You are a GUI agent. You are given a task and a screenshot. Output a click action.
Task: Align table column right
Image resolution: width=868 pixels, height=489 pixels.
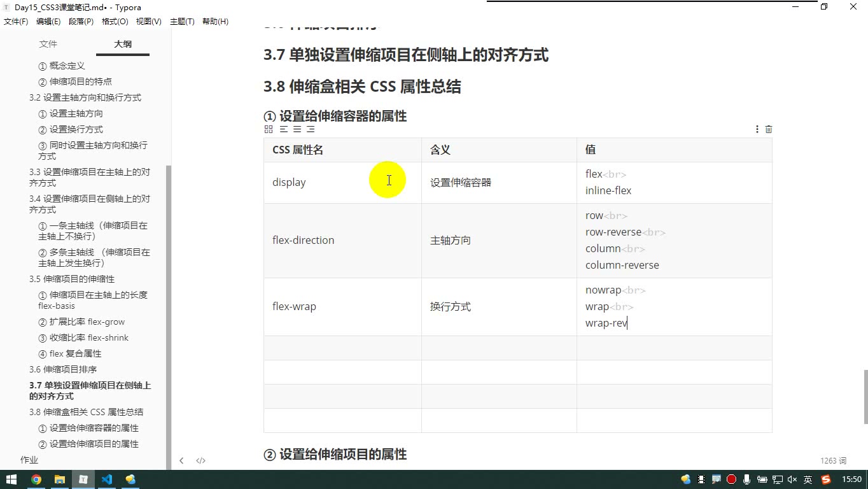click(x=311, y=129)
